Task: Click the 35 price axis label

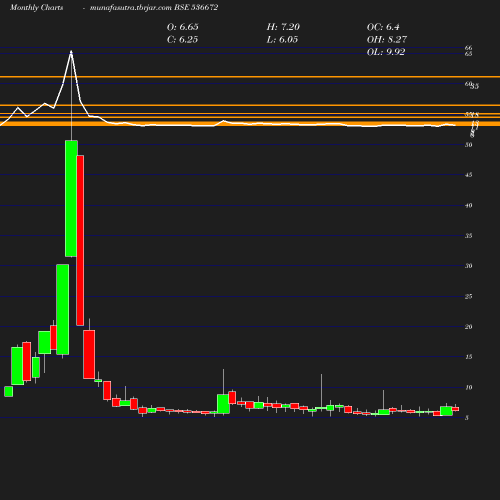Action: click(468, 236)
